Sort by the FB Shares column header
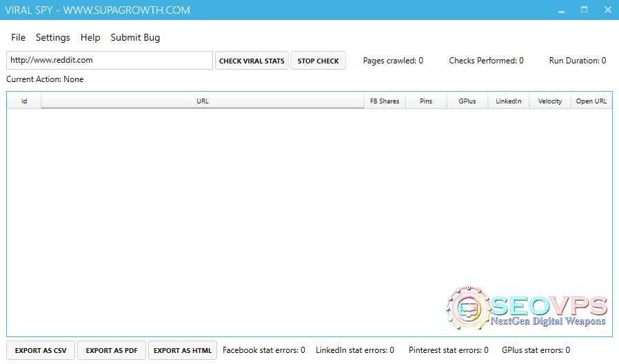Image resolution: width=619 pixels, height=364 pixels. coord(385,101)
